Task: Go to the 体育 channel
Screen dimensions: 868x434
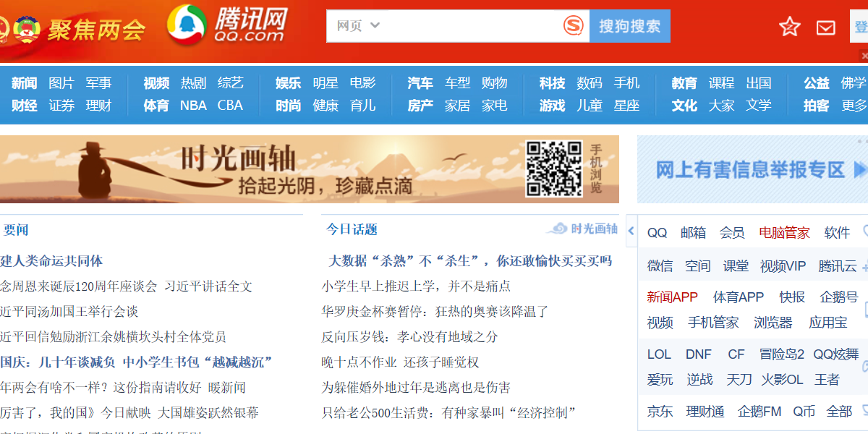Action: [x=156, y=106]
